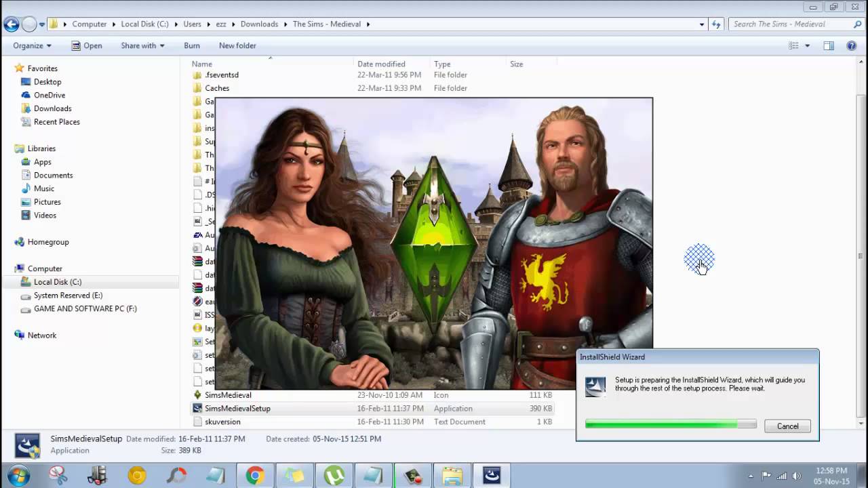Screen dimensions: 868x488
Task: Toggle the preview pane icon
Action: click(829, 45)
